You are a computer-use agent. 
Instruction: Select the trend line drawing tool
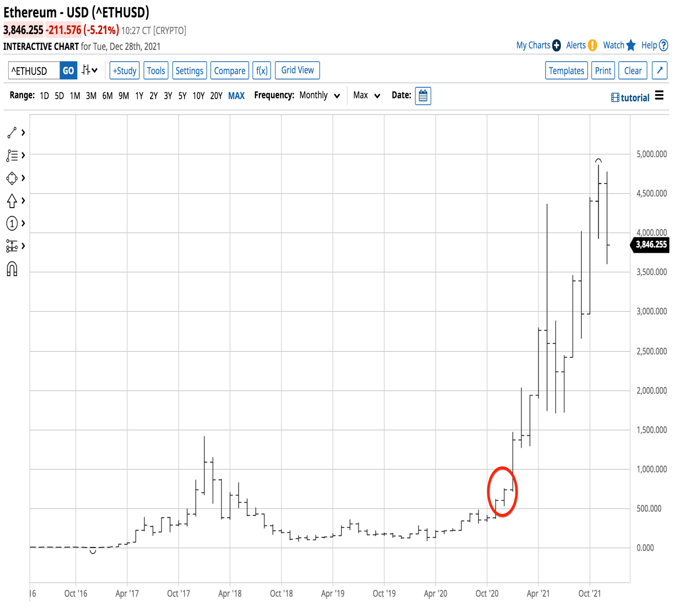point(12,133)
